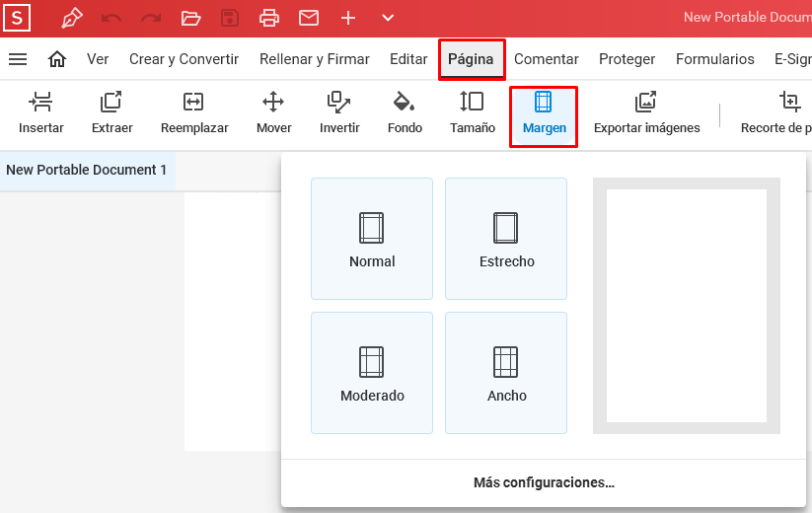Open Más configuraciones… link
The height and width of the screenshot is (513, 812).
(x=544, y=482)
